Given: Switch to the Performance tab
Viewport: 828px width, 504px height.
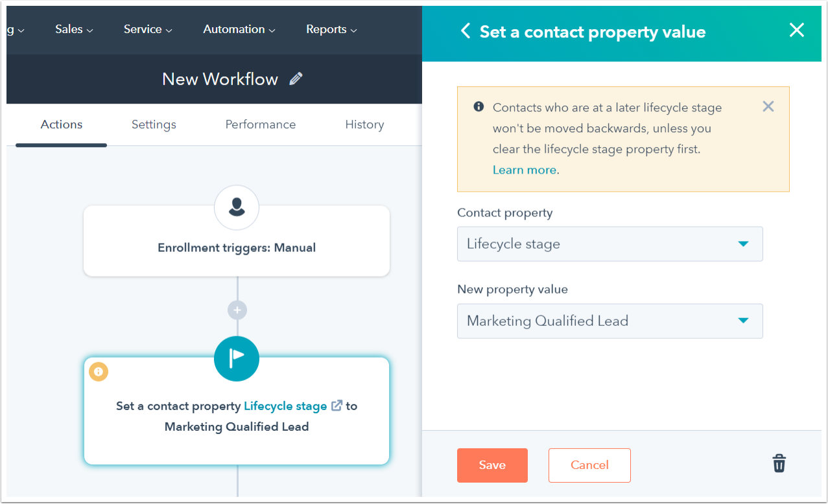Looking at the screenshot, I should coord(261,124).
